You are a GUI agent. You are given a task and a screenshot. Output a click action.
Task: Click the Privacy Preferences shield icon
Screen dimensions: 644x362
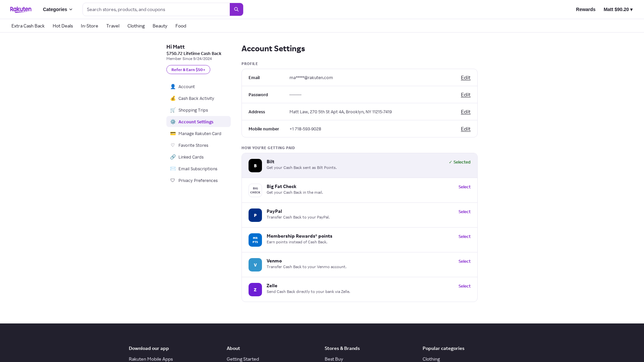(173, 180)
